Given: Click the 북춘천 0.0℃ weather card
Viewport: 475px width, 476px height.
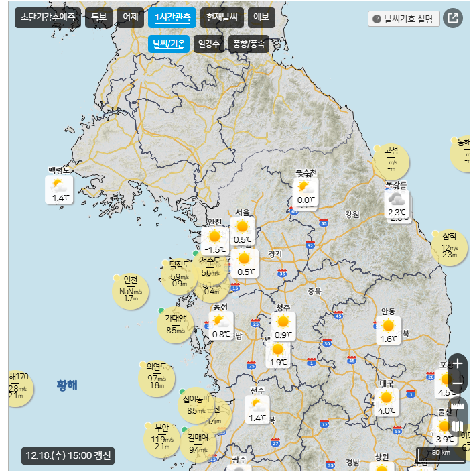Looking at the screenshot, I should [x=306, y=192].
